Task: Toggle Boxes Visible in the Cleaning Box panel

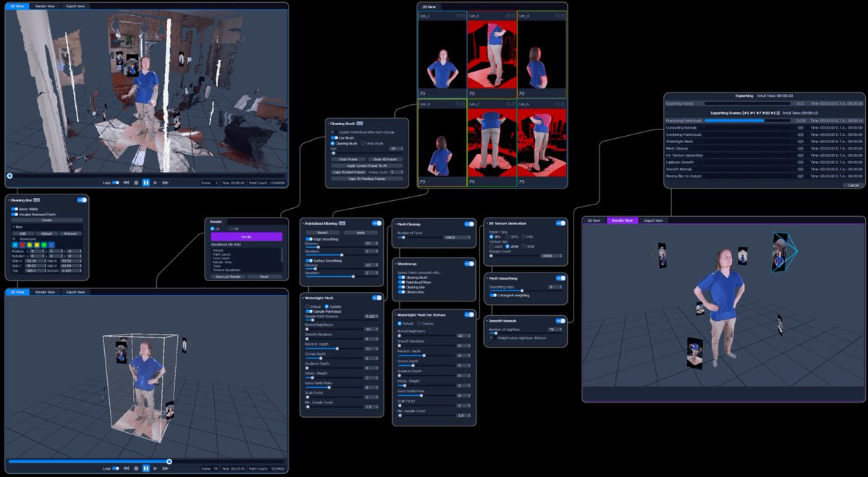Action: pos(14,209)
